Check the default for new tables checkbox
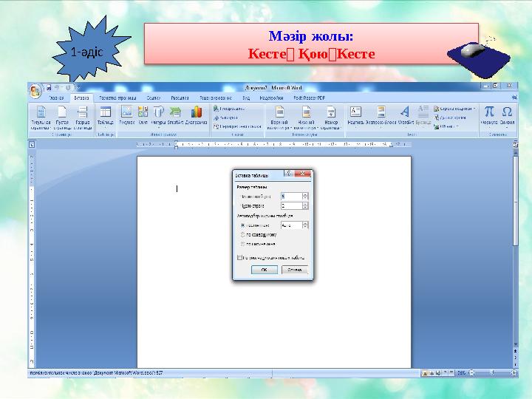The image size is (532, 399). 239,258
